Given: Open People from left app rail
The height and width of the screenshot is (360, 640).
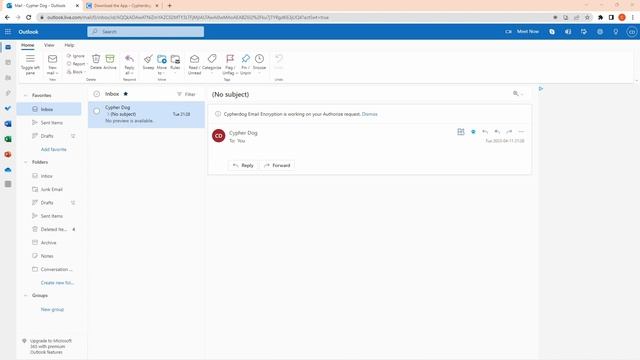Looking at the screenshot, I should [8, 78].
